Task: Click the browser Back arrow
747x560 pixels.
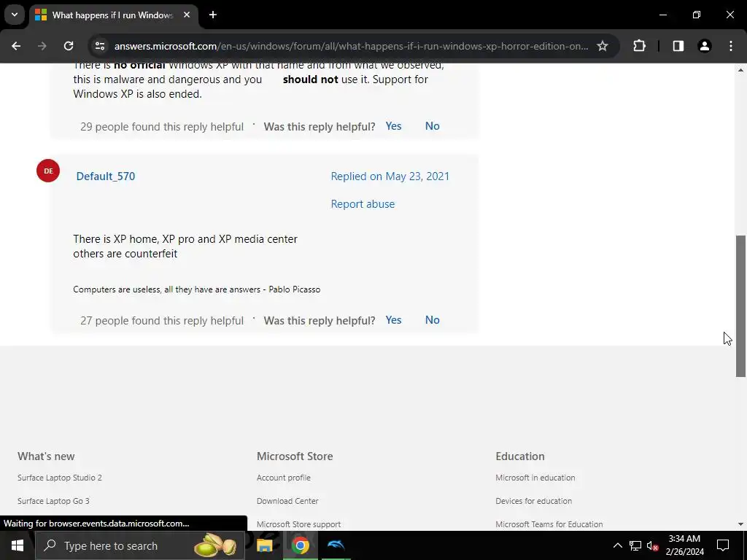Action: coord(16,46)
